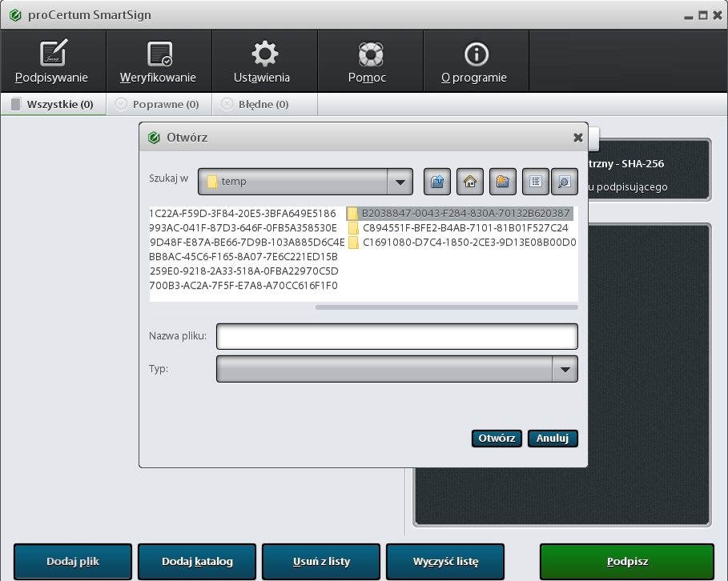Select entry ending A70CC616F1F0

(243, 286)
